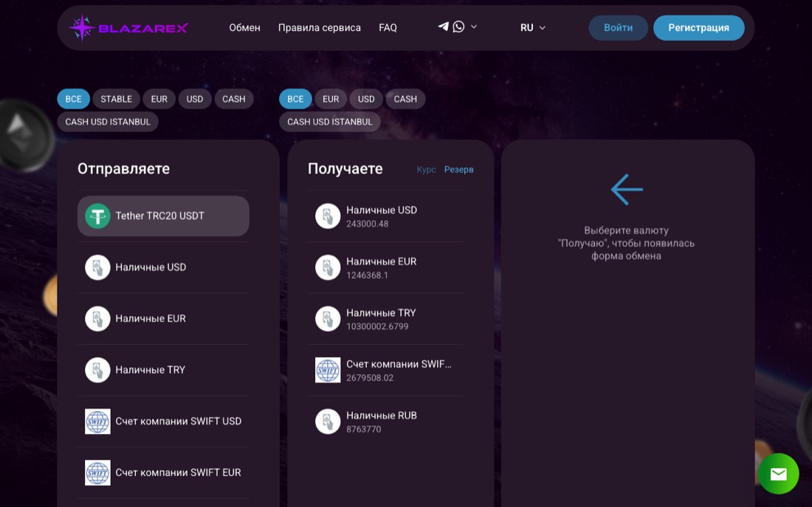Click reserve value 1246368.1
The image size is (812, 507).
point(367,275)
